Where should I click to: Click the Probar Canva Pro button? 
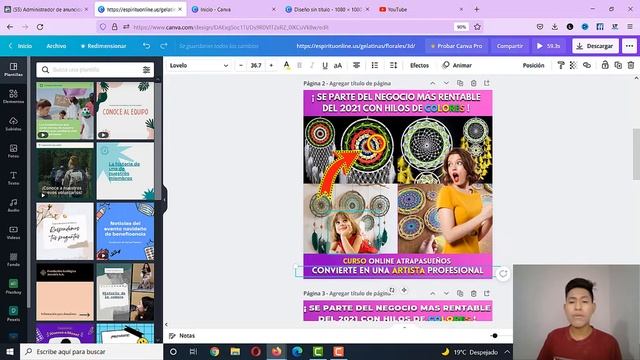[457, 46]
